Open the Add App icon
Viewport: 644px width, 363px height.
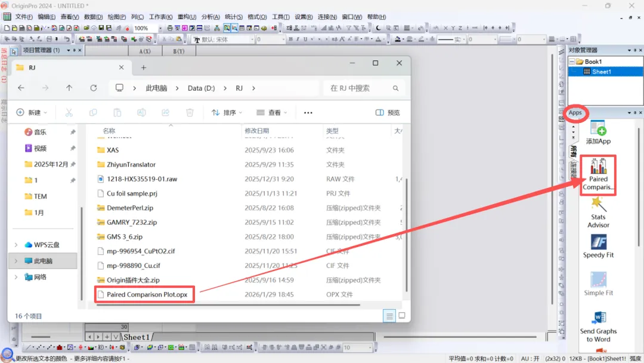click(598, 133)
